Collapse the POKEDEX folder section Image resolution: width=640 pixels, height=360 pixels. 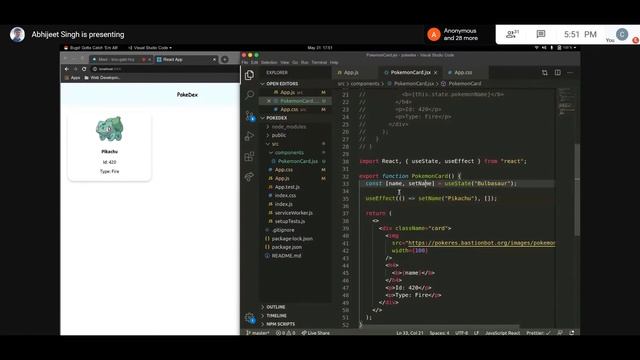pos(277,118)
